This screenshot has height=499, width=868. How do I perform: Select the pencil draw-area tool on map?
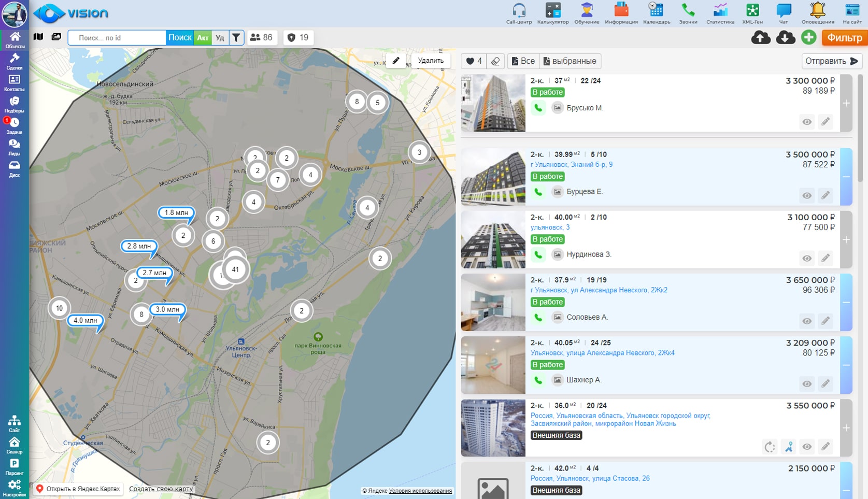396,61
